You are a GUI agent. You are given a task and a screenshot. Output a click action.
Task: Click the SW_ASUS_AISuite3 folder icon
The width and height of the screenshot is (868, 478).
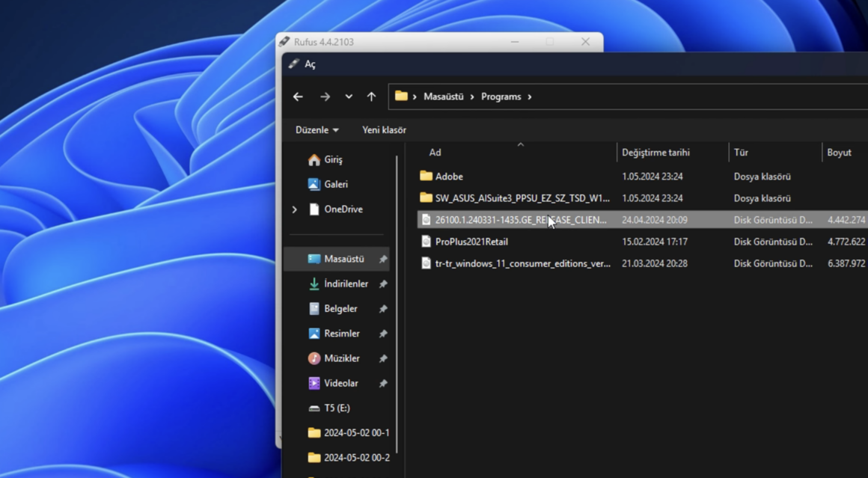click(x=426, y=197)
